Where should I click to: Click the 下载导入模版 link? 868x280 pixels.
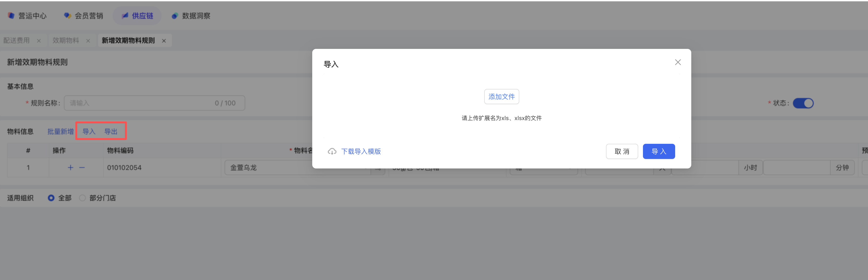click(x=361, y=151)
